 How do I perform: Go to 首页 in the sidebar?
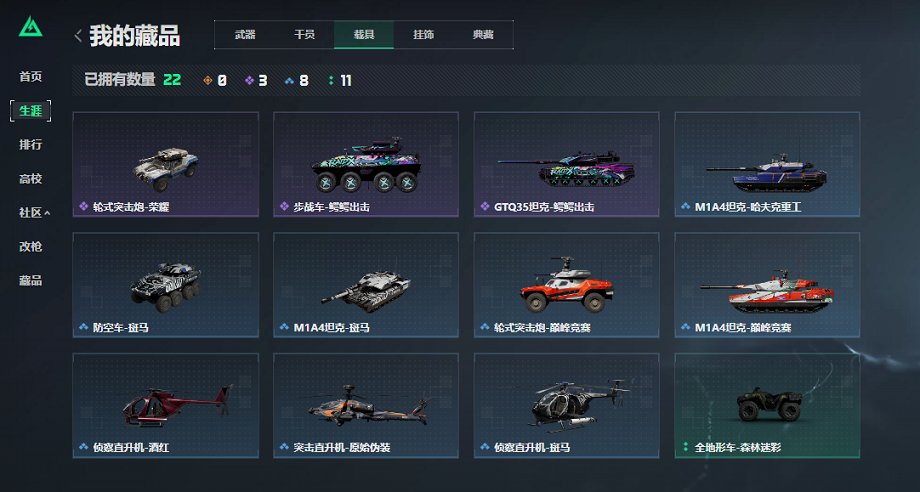(31, 76)
